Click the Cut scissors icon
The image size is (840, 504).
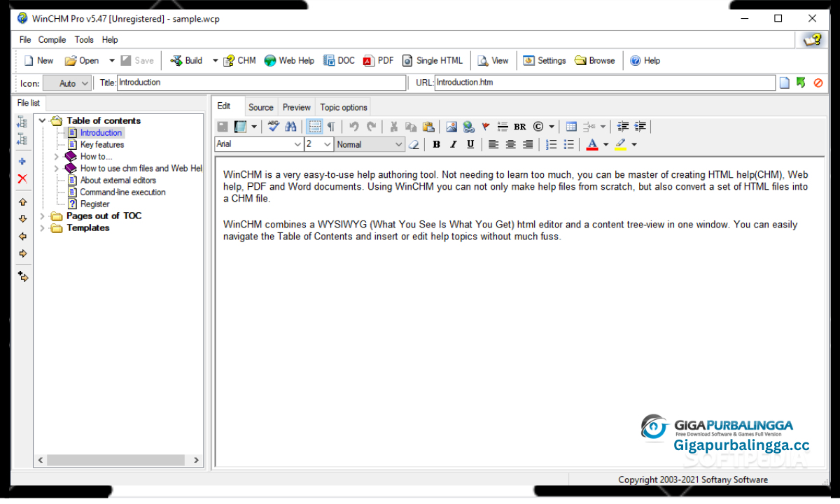[x=393, y=127]
